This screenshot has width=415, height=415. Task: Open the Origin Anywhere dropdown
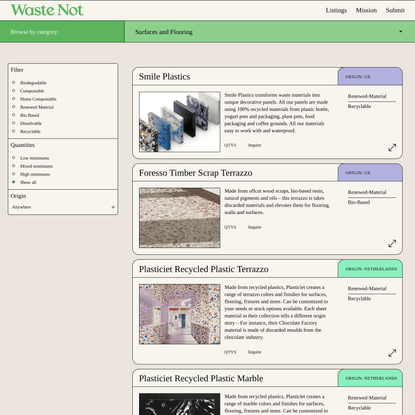click(x=63, y=207)
